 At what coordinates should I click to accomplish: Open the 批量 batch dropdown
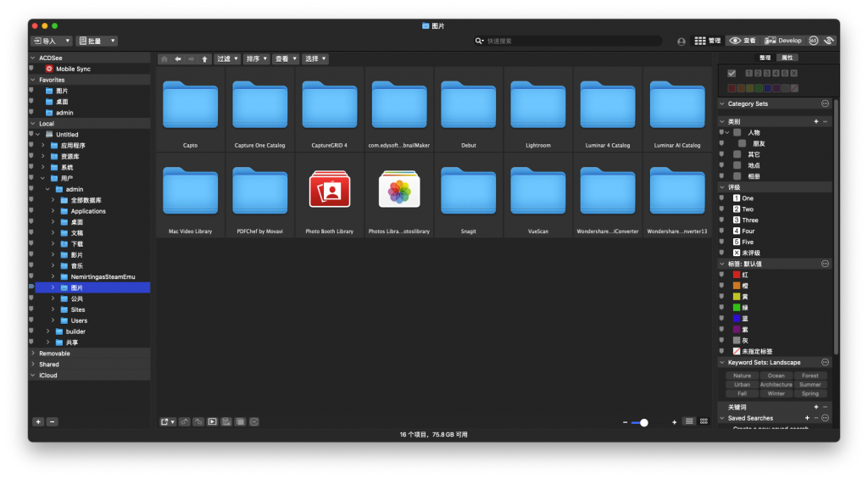(97, 41)
